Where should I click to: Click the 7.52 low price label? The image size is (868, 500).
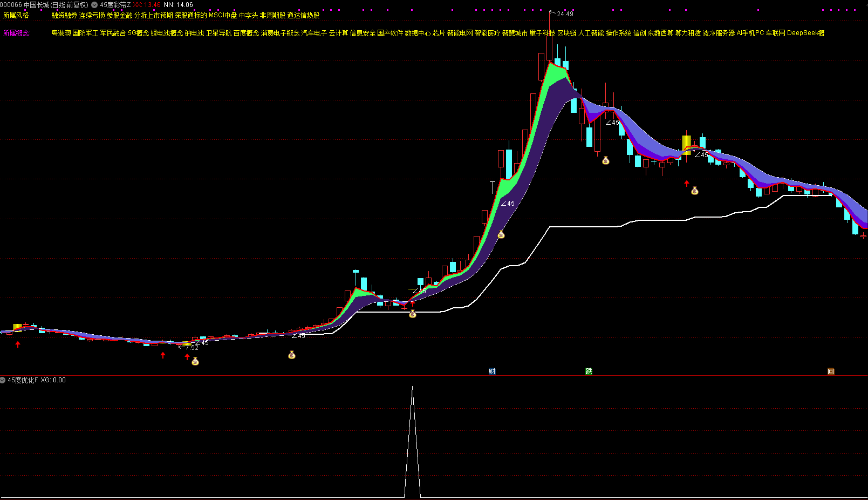[x=192, y=348]
